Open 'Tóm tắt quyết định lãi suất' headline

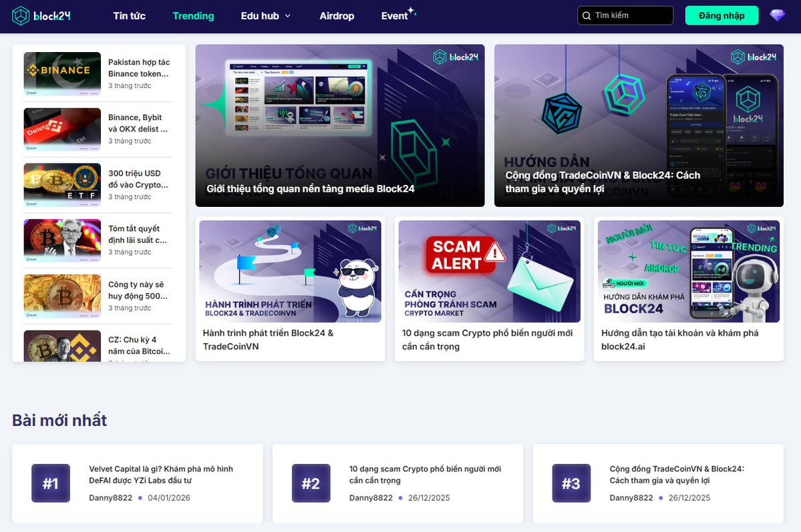click(x=138, y=234)
